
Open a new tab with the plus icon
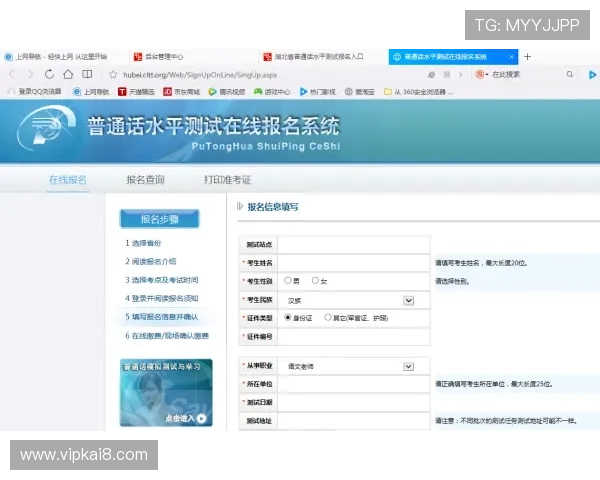coord(527,57)
